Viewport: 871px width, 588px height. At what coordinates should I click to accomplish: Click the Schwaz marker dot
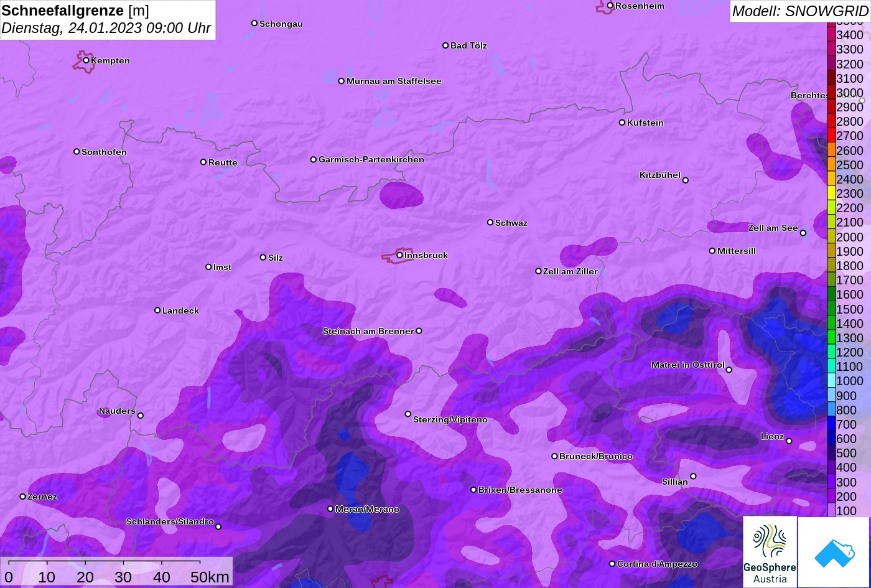(x=490, y=222)
